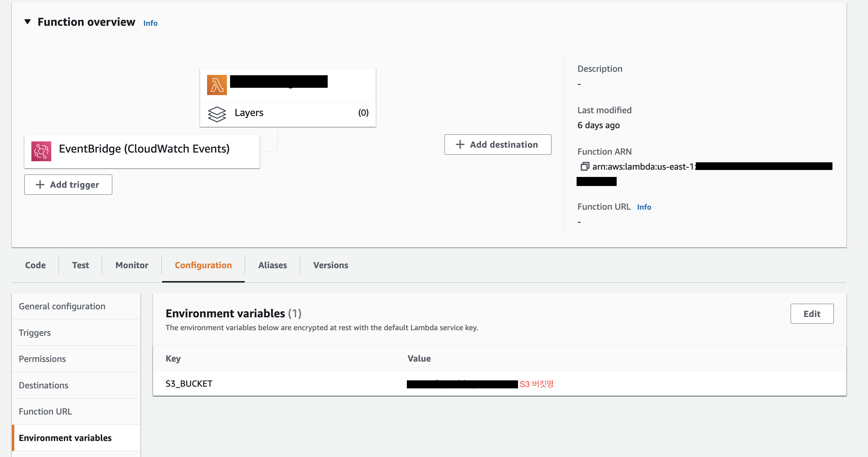Switch to the Code tab

35,265
